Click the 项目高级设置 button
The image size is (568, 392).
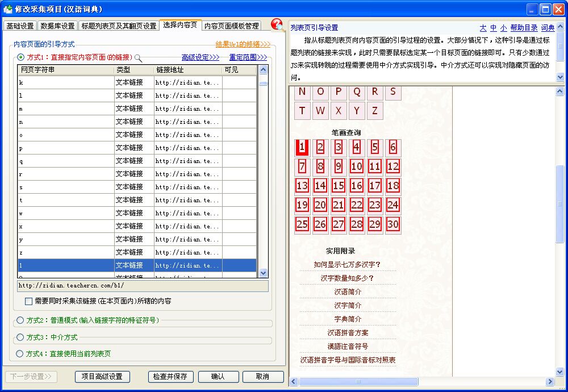click(x=102, y=377)
